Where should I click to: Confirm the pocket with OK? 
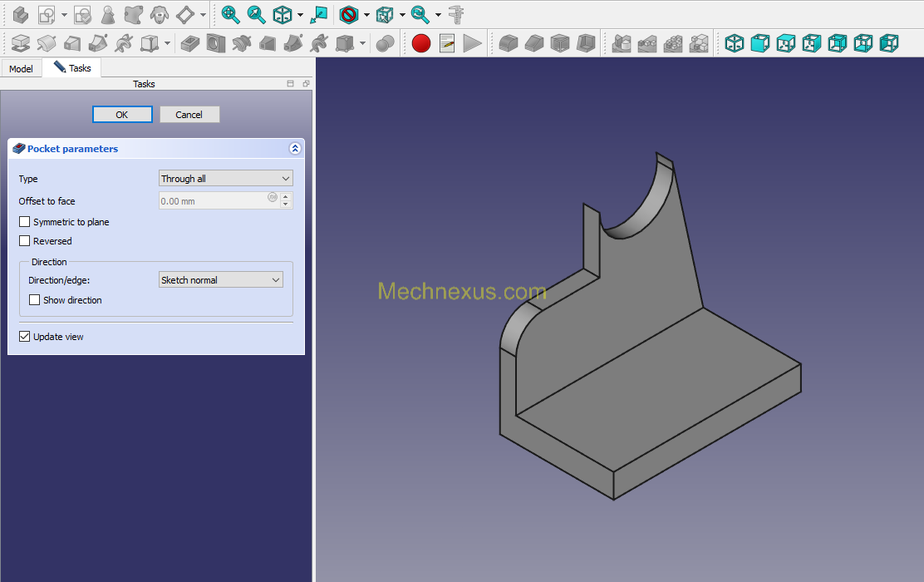click(x=122, y=115)
